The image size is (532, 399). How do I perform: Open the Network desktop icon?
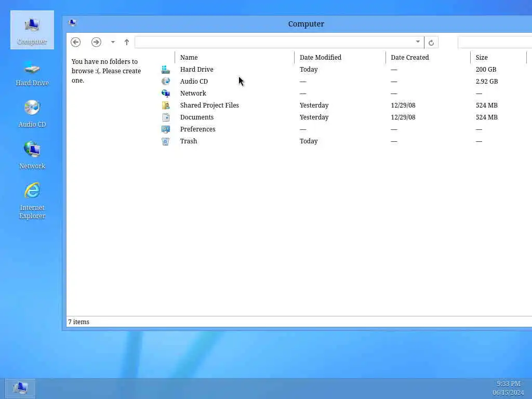pos(32,156)
